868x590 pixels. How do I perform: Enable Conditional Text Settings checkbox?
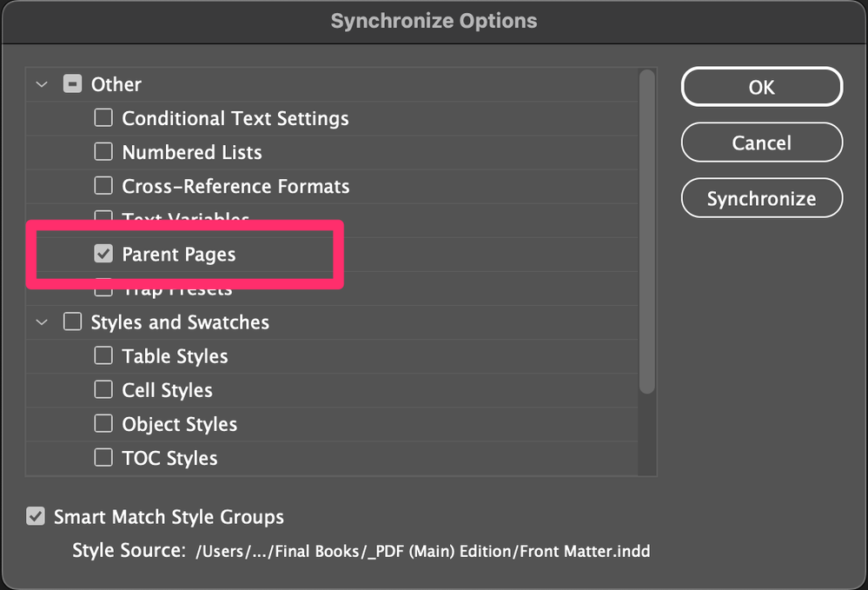103,117
